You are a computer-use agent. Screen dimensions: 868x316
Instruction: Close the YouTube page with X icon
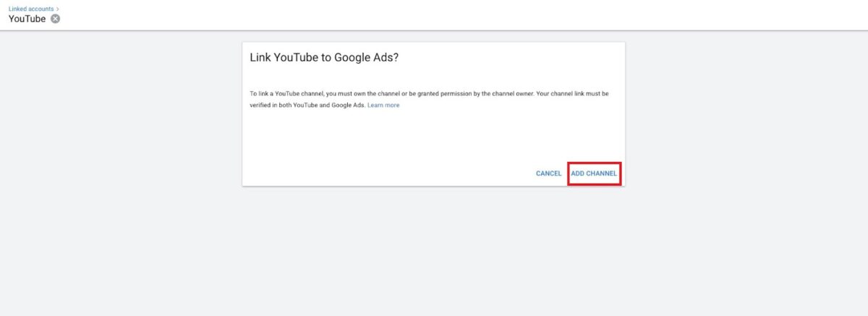[56, 19]
